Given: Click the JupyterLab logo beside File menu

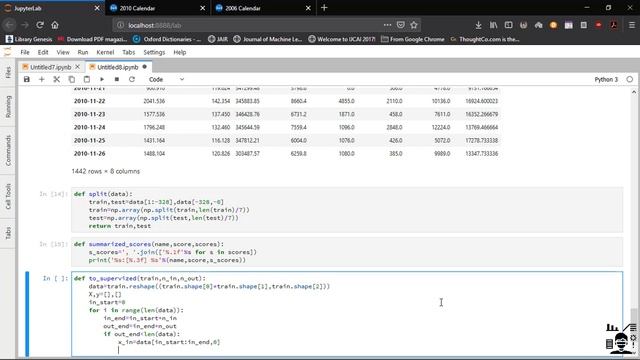Looking at the screenshot, I should point(7,52).
